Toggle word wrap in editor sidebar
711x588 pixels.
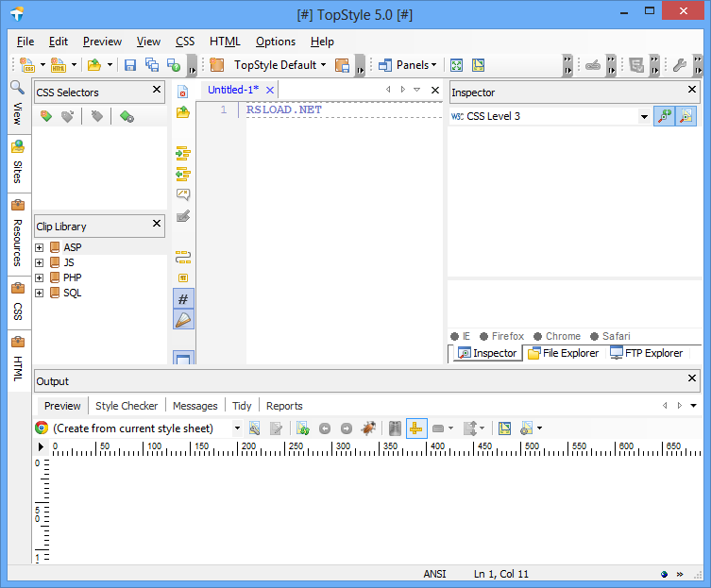(x=183, y=258)
